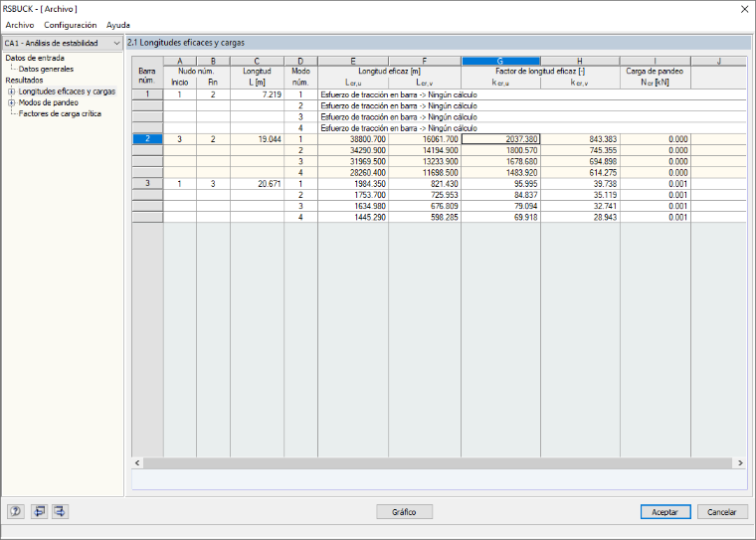Image resolution: width=756 pixels, height=540 pixels.
Task: Click the Gráfico button
Action: [x=404, y=512]
